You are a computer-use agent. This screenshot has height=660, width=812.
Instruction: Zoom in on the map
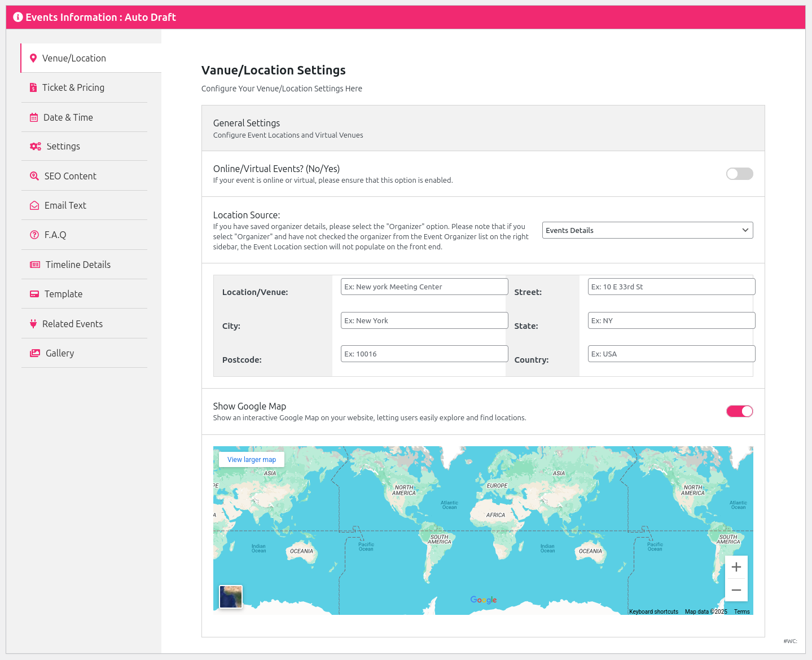coord(736,567)
